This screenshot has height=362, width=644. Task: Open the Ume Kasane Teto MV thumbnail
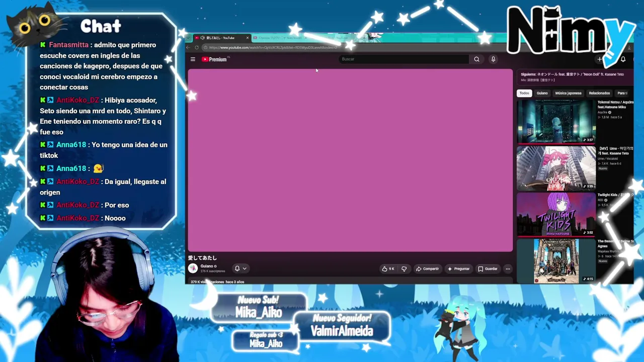click(556, 168)
